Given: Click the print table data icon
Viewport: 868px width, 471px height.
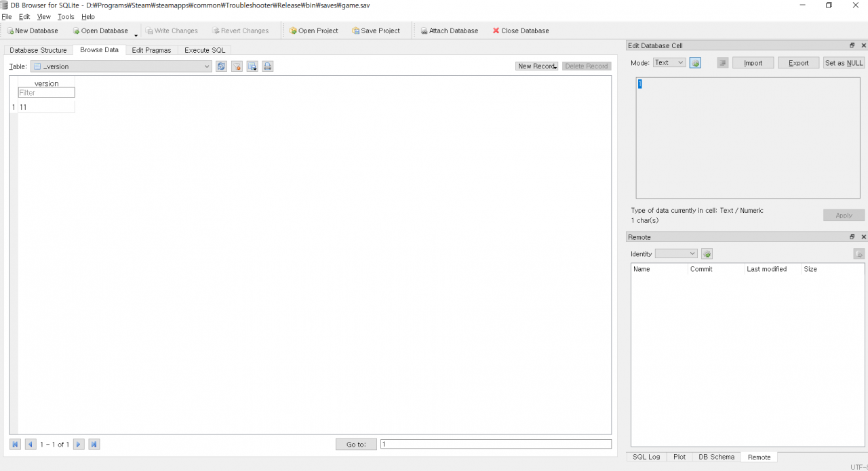Looking at the screenshot, I should click(268, 66).
